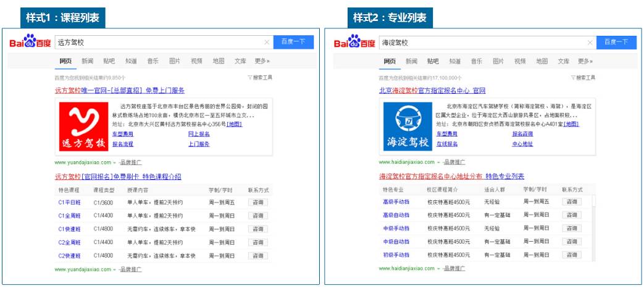The width and height of the screenshot is (644, 288).
Task: Clear the 远方驾校 search box with X
Action: [267, 42]
